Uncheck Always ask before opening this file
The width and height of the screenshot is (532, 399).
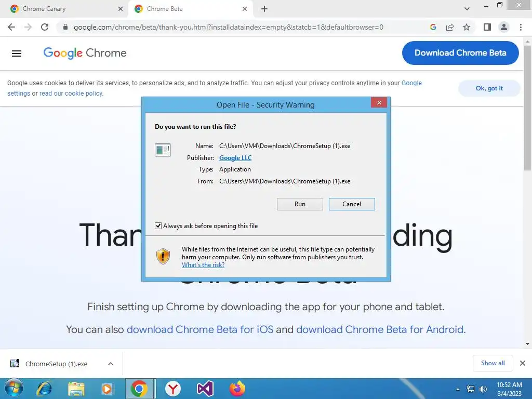coord(158,225)
